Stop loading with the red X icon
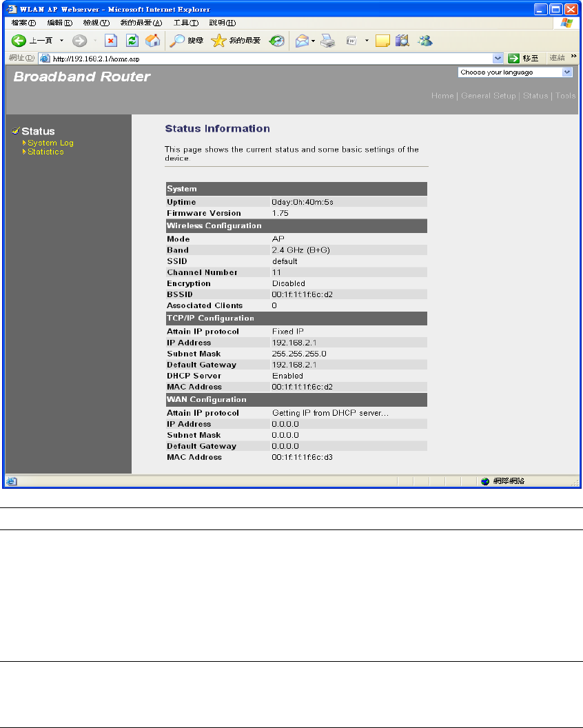Screen dimensions: 583x728 (111, 41)
